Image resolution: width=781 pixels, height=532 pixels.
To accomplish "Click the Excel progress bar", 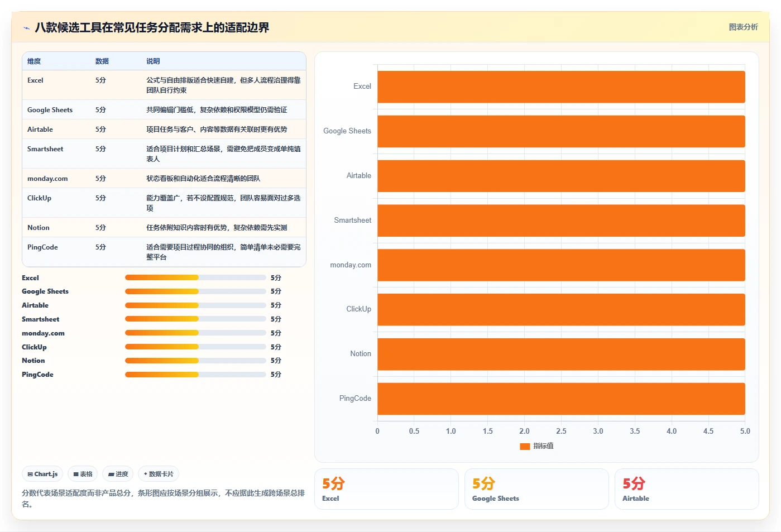I will [195, 277].
